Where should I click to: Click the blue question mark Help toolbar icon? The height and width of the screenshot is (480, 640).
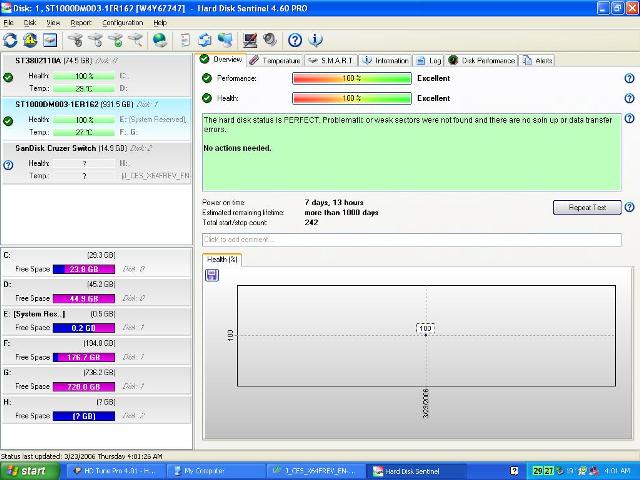tap(295, 40)
